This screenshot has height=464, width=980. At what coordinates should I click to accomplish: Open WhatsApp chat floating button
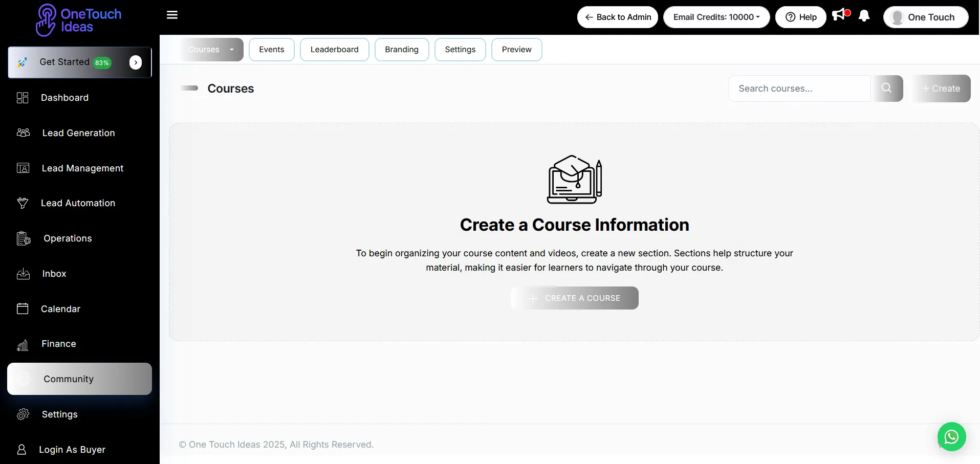pos(951,436)
